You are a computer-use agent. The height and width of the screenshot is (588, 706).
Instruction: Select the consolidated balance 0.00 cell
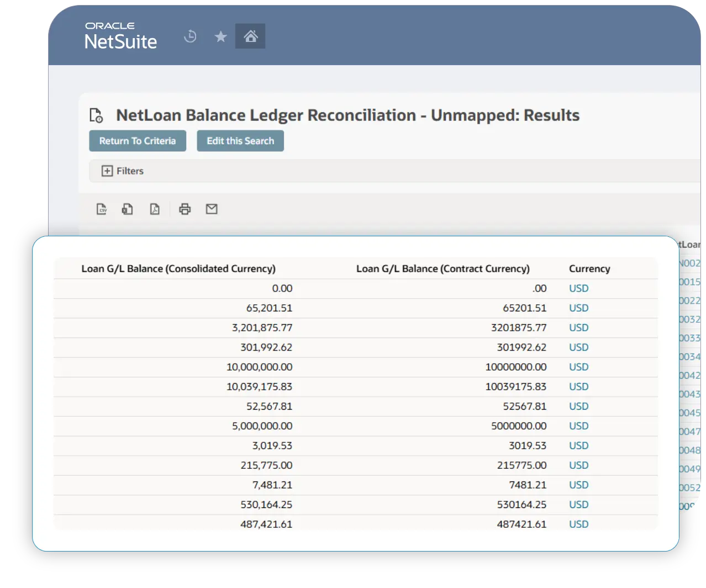coord(282,288)
